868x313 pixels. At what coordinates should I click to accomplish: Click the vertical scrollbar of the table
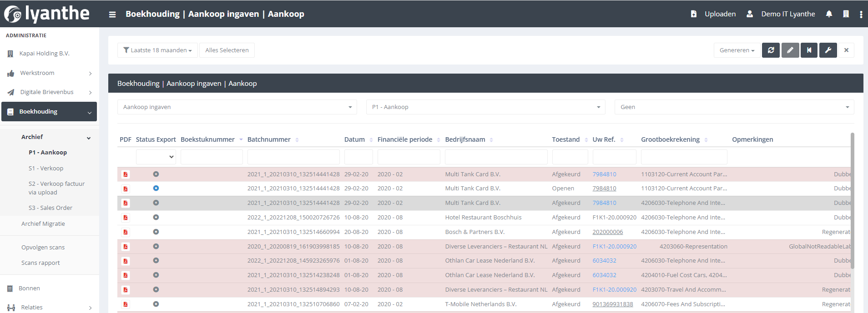tap(852, 200)
